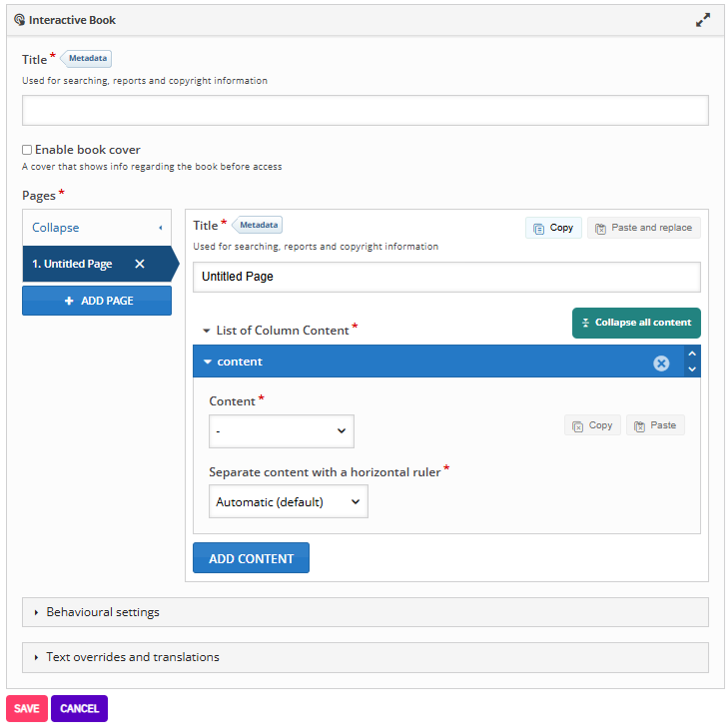
Task: Click the Interactive Book logo icon
Action: [x=19, y=20]
